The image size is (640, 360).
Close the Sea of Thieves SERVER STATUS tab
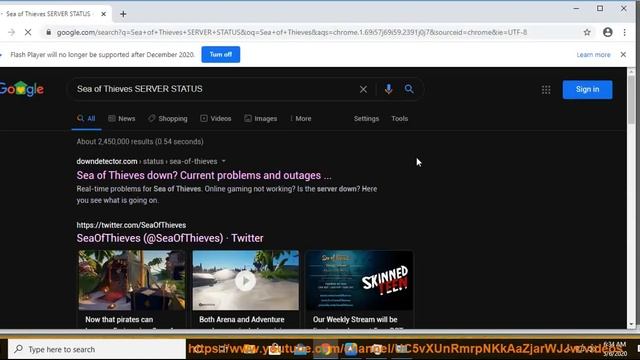(x=104, y=14)
